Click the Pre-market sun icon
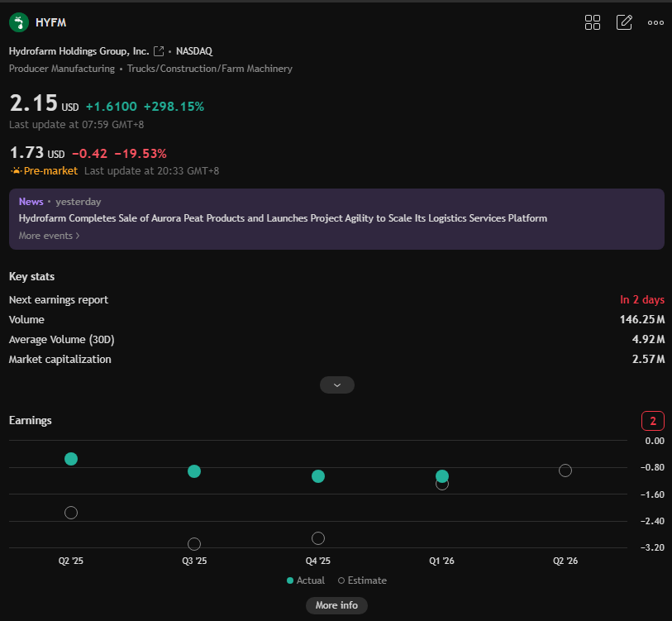 pos(16,170)
